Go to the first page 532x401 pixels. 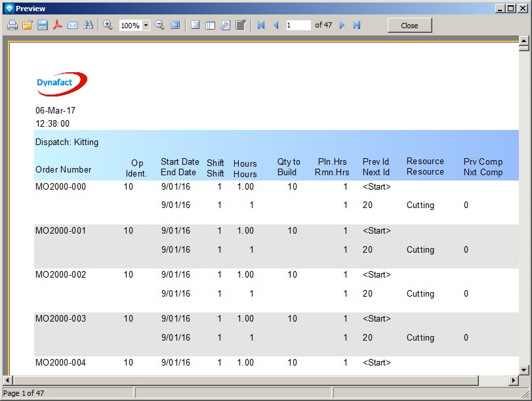261,25
